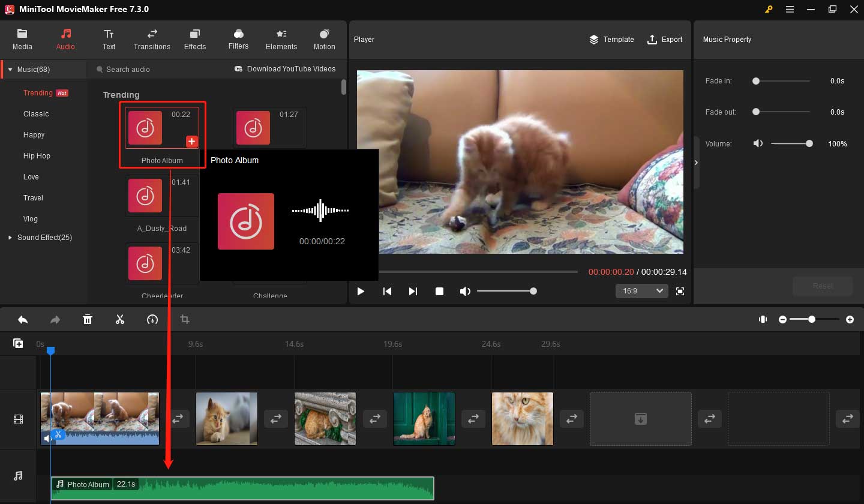Select the Trending music category
This screenshot has width=864, height=504.
(x=38, y=93)
